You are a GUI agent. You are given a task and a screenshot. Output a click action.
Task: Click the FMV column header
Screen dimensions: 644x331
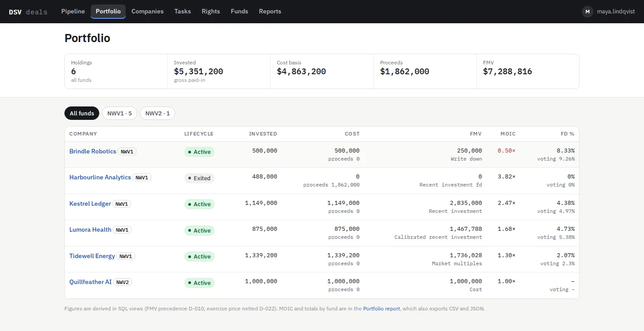point(476,134)
